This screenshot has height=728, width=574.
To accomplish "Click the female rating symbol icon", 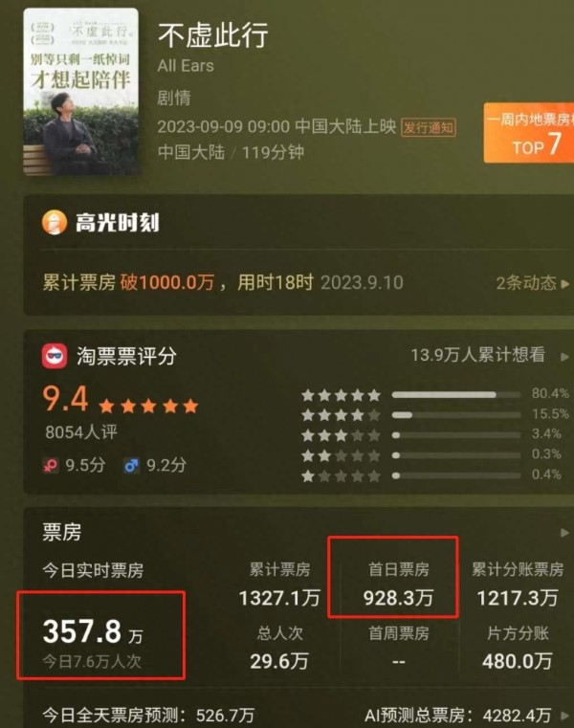I will (51, 465).
